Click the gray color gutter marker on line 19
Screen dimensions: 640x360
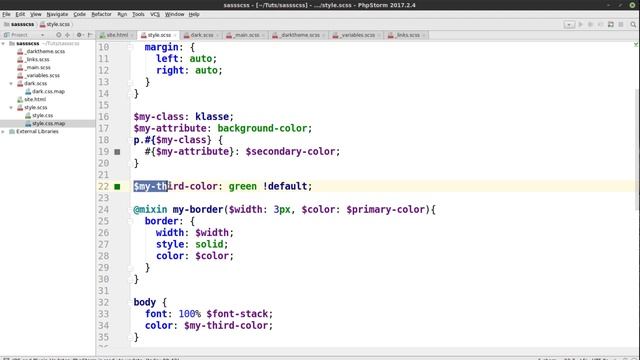coord(117,152)
